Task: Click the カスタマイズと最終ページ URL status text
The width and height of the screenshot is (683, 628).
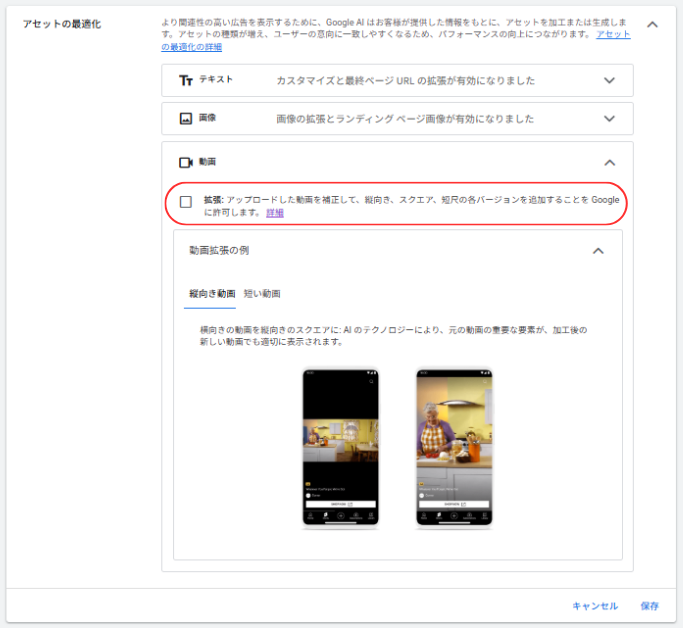Action: point(405,81)
